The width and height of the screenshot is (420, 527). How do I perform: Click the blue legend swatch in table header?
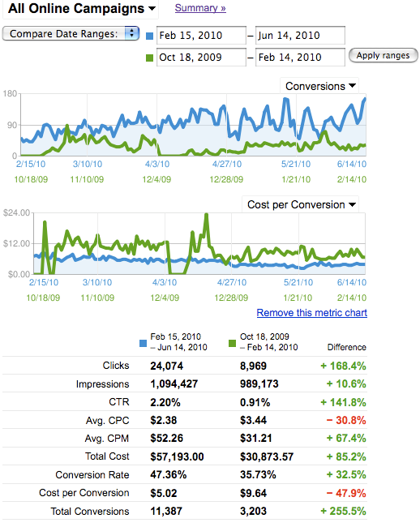pyautogui.click(x=143, y=344)
